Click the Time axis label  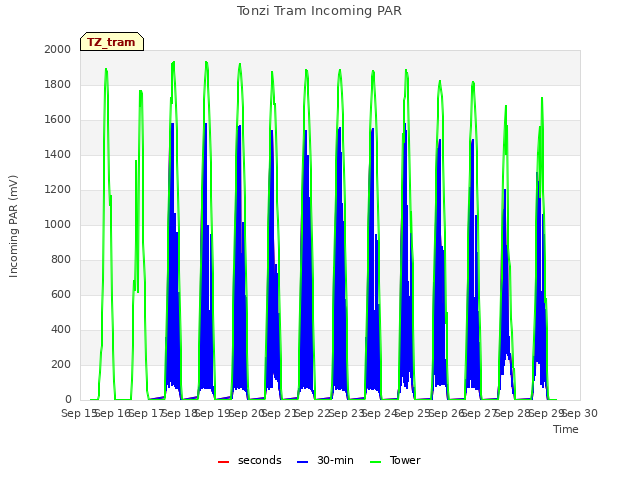coord(566,429)
